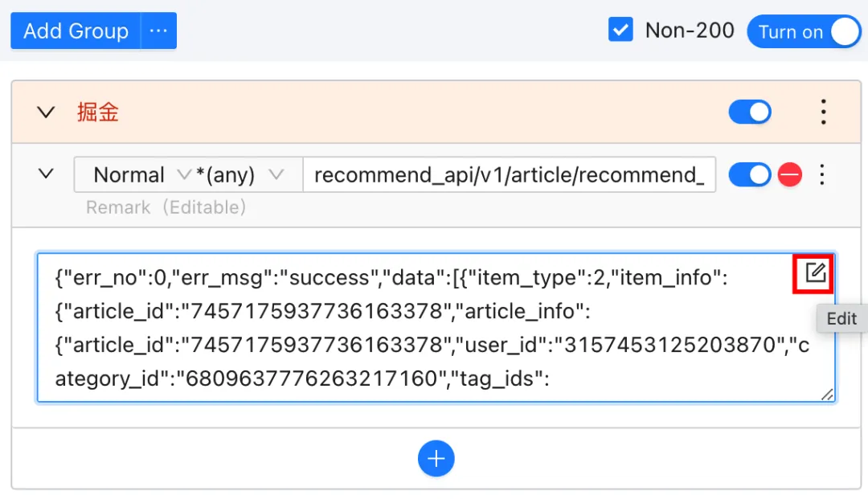Uncheck the Non-200 checkbox
868x499 pixels.
[x=620, y=30]
